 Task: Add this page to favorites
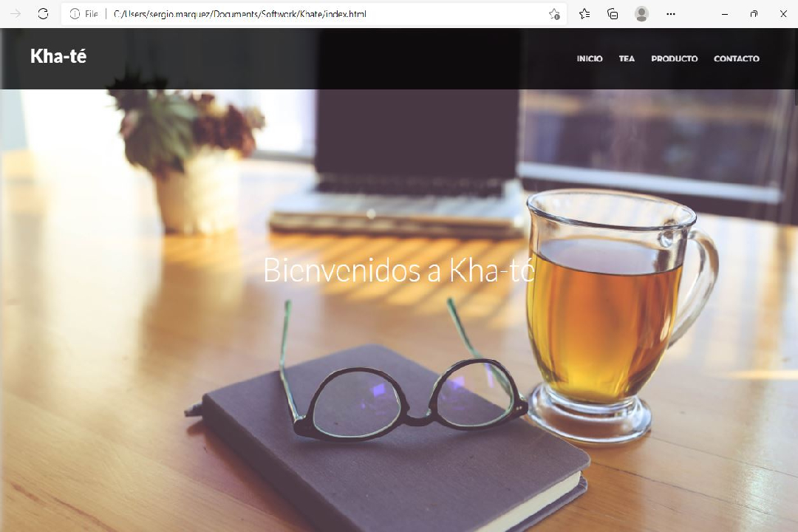pos(554,14)
